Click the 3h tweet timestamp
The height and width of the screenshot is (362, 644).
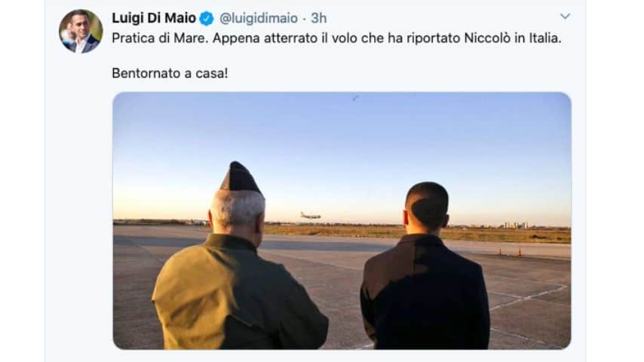coord(319,18)
